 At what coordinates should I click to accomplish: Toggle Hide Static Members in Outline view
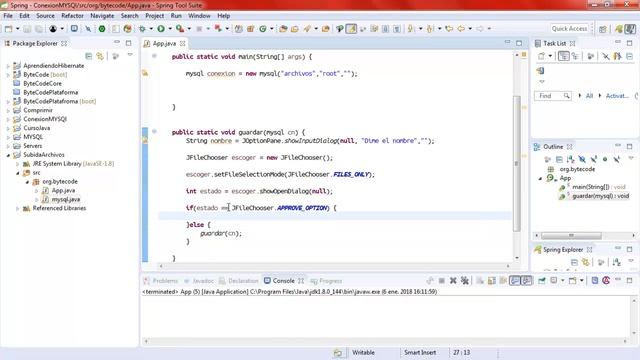[593, 159]
